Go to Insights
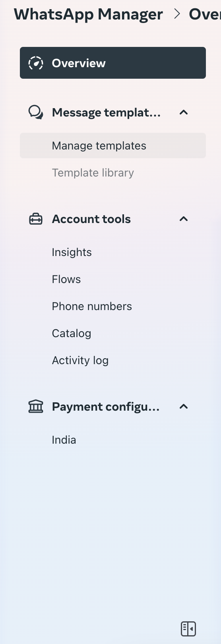The height and width of the screenshot is (644, 221). (72, 252)
